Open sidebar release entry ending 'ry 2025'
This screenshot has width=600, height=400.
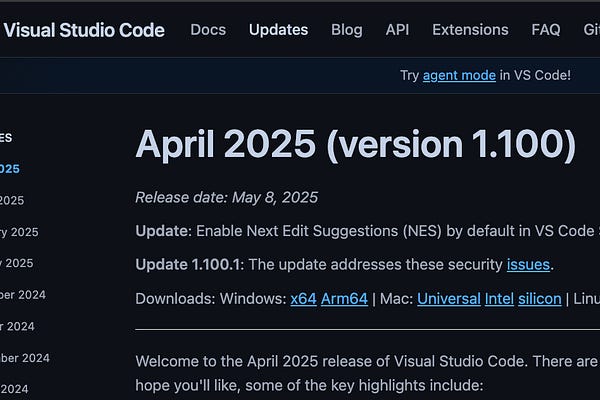point(19,232)
